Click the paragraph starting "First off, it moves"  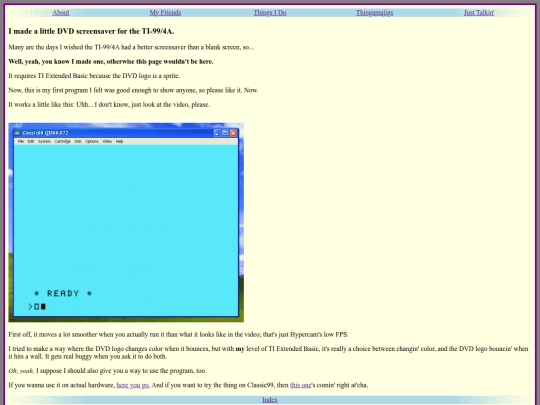click(178, 334)
